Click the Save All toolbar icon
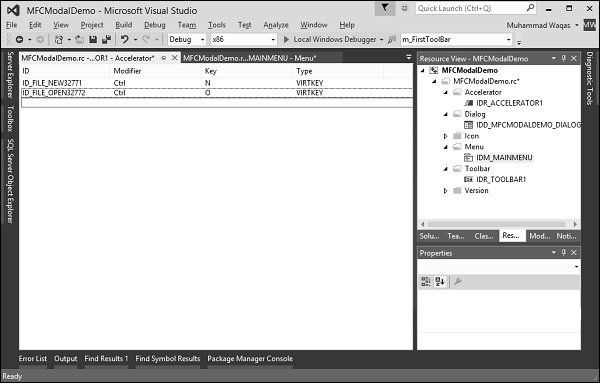 click(106, 39)
